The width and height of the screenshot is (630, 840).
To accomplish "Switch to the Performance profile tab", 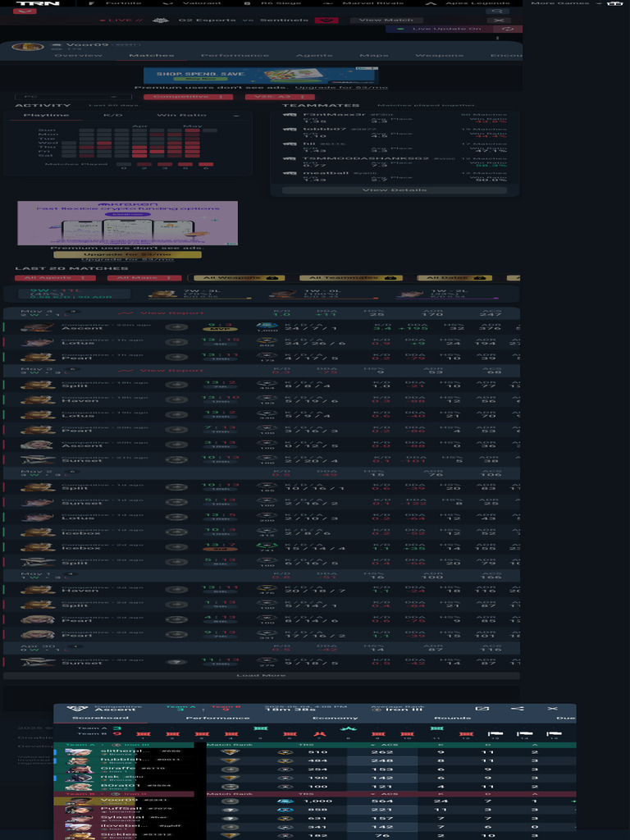I will [235, 56].
